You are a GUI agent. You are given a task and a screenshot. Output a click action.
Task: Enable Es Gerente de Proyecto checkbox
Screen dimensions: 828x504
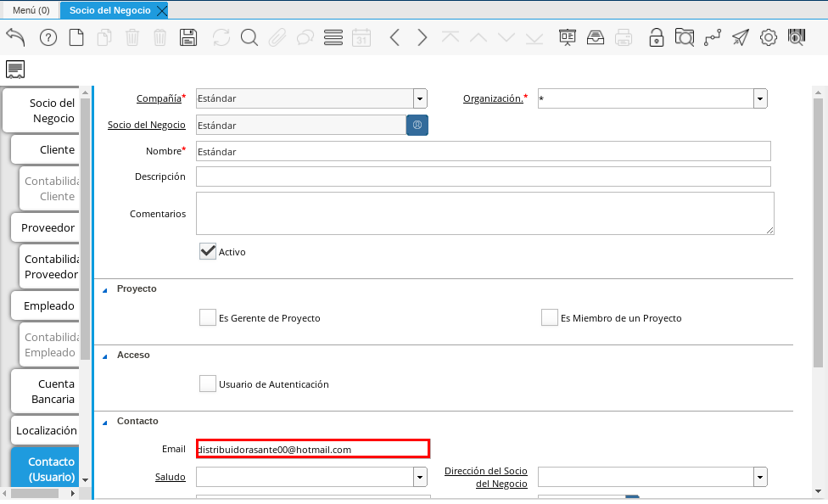point(208,317)
